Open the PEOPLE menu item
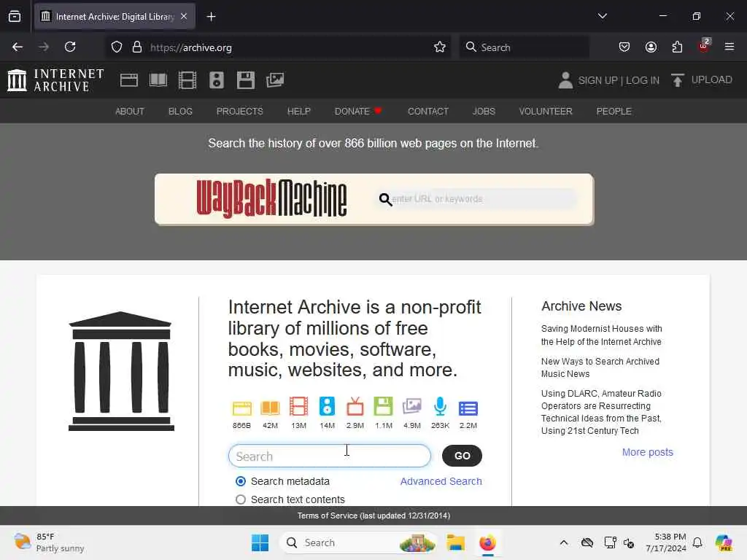This screenshot has width=747, height=560. pos(614,111)
